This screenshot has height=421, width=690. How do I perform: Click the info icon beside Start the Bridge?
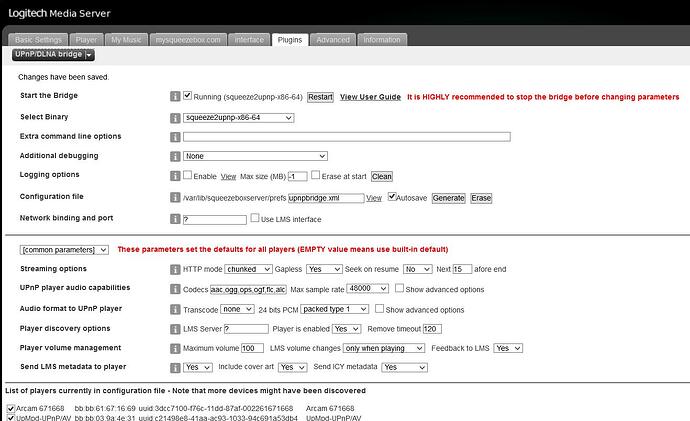(175, 96)
